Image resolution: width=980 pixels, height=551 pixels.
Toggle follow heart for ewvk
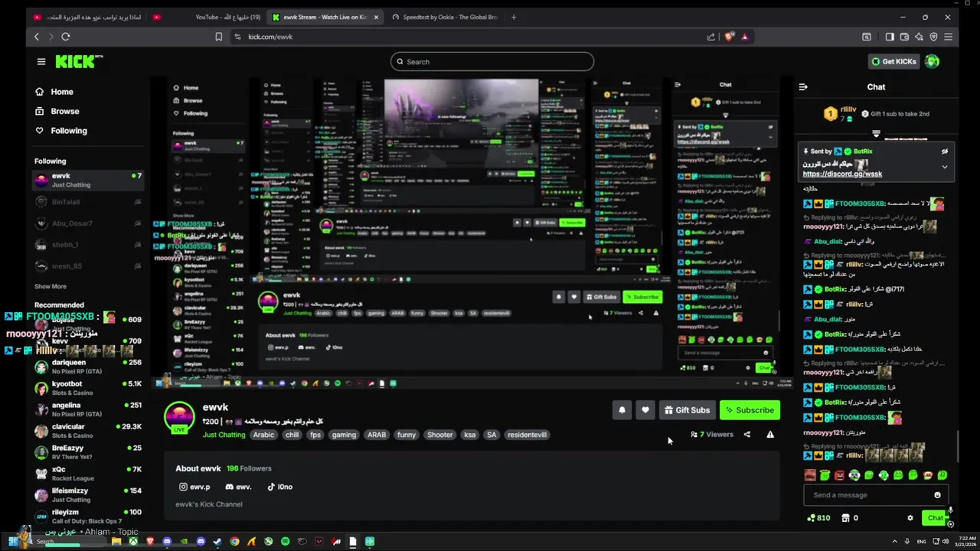645,410
